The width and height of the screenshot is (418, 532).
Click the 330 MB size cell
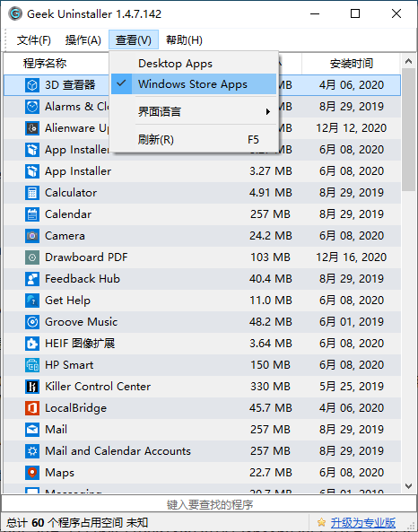[x=270, y=387]
